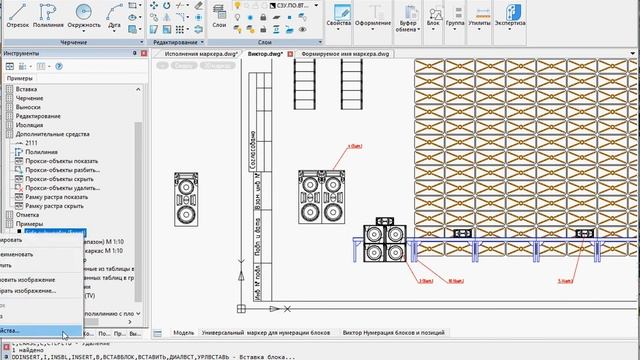Choose the Окружность circle tool
This screenshot has width=640, height=360.
84,17
